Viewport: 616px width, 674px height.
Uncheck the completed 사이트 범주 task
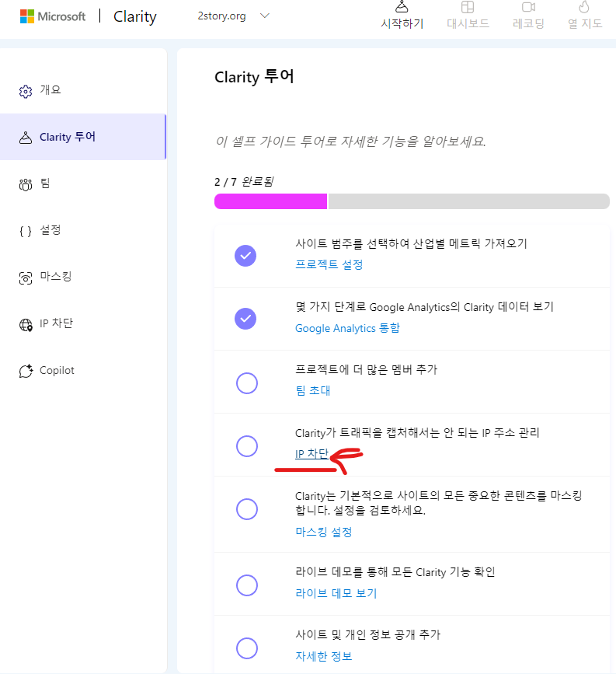(x=246, y=254)
